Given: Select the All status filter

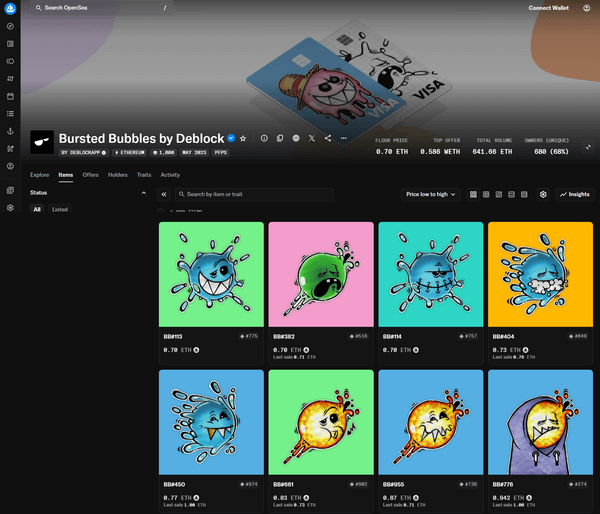Looking at the screenshot, I should pos(37,210).
